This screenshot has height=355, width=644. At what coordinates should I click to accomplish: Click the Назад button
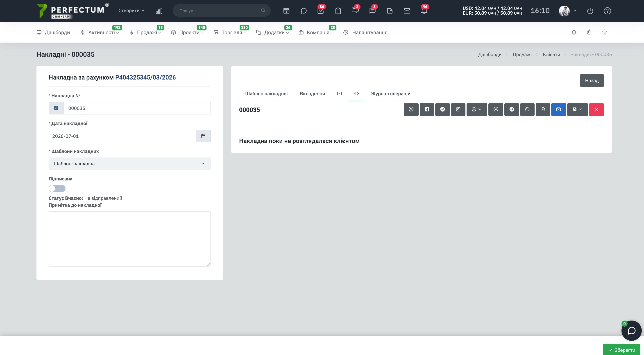[x=592, y=80]
